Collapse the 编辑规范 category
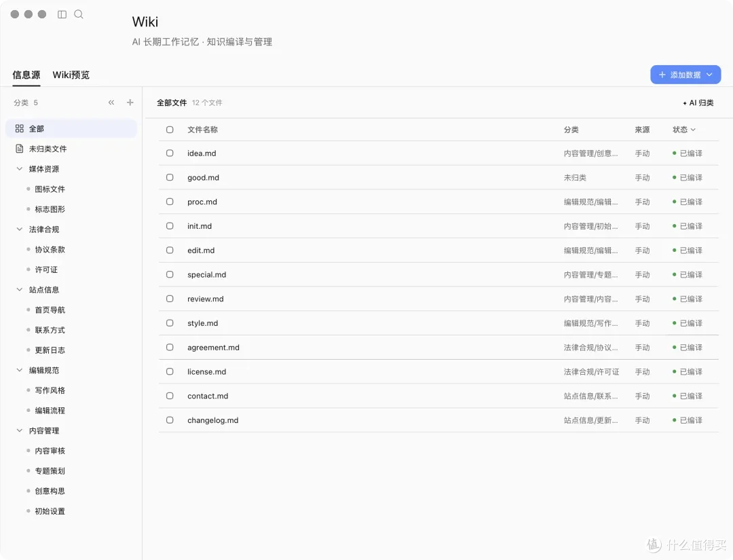The height and width of the screenshot is (560, 733). [20, 370]
